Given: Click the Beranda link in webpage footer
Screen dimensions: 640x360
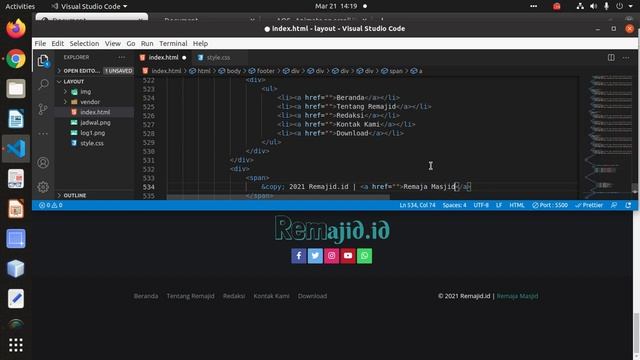Looking at the screenshot, I should 146,296.
